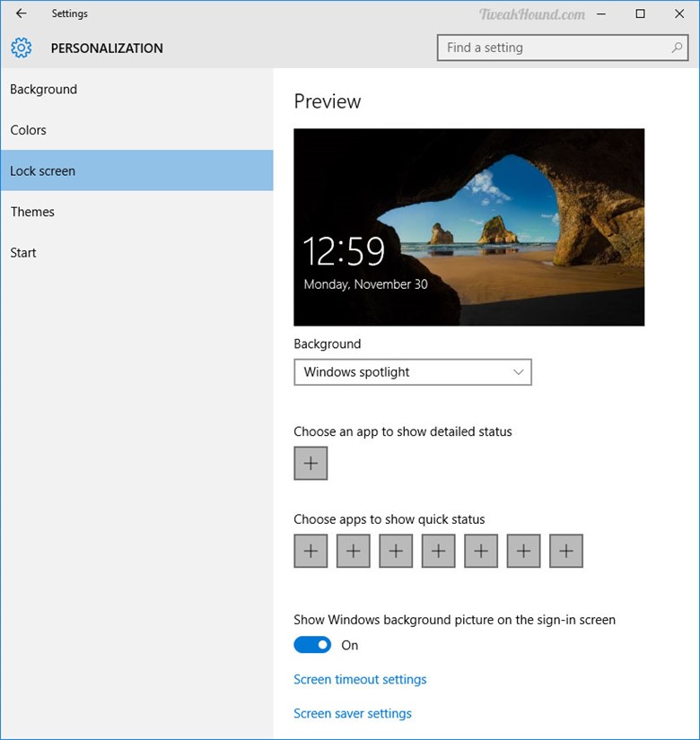Open Background settings page

pos(136,89)
